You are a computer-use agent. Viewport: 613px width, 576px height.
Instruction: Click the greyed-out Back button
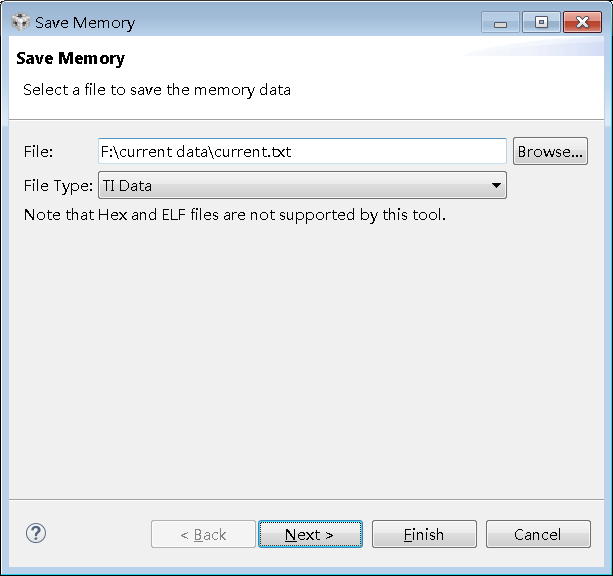203,534
